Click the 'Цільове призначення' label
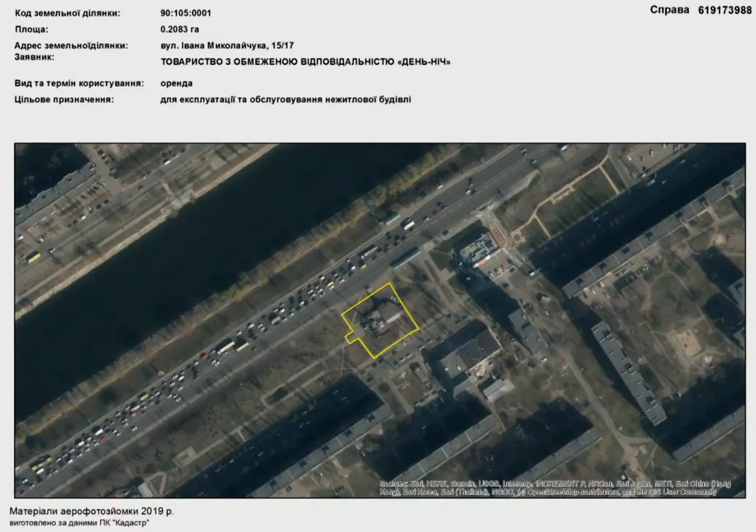This screenshot has width=756, height=532. point(64,98)
